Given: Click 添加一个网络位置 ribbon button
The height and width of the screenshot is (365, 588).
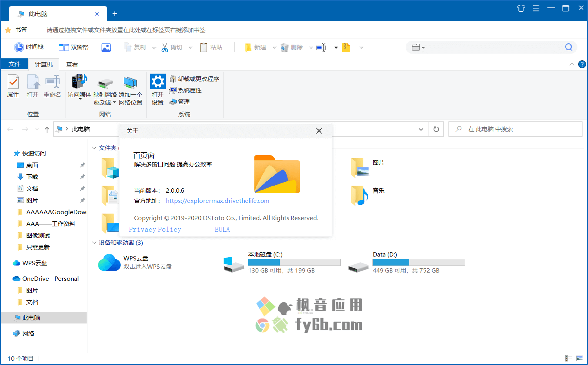Looking at the screenshot, I should pos(131,90).
